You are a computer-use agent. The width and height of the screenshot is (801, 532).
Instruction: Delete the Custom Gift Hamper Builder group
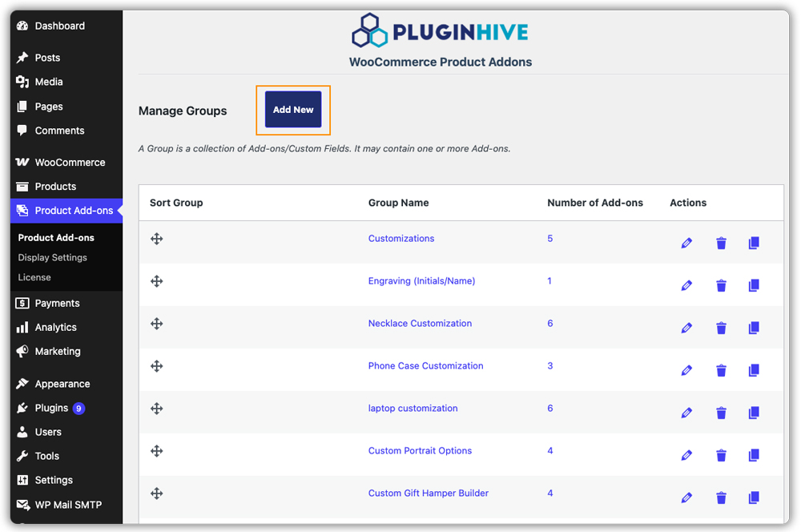721,498
